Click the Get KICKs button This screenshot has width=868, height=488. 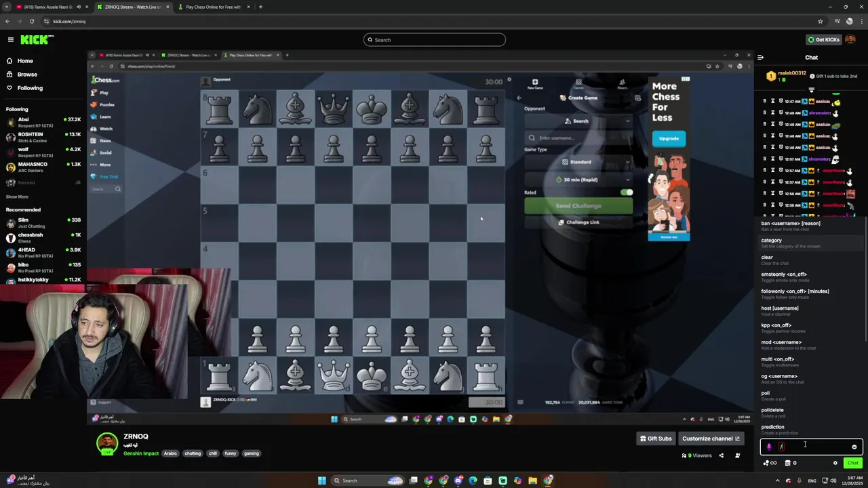pos(824,40)
